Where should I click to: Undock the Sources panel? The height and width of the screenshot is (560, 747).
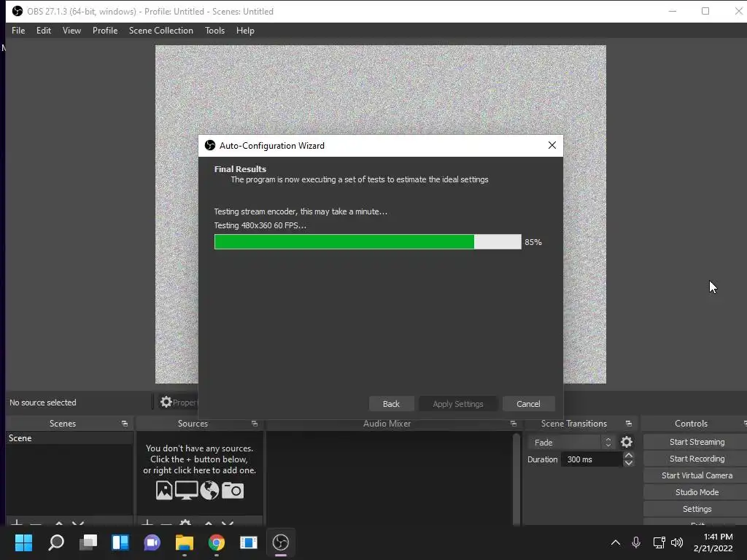coord(255,424)
